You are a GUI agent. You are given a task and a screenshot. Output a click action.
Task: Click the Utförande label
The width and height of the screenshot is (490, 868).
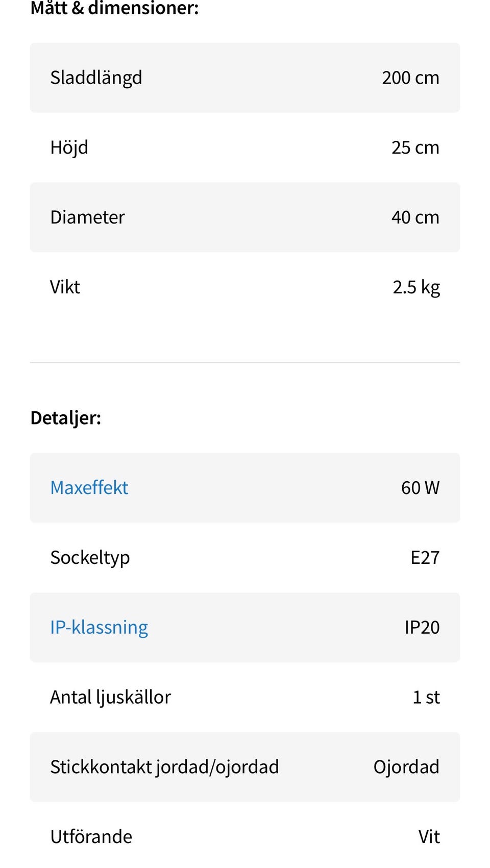91,837
